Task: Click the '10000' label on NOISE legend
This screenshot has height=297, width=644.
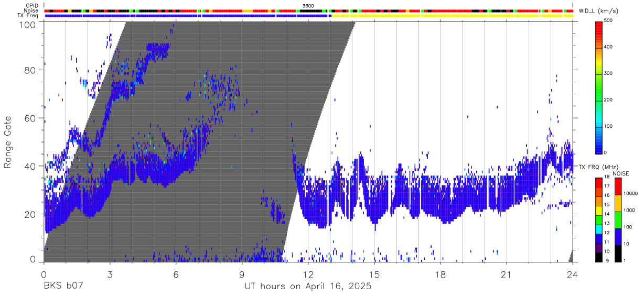Action: tap(631, 193)
